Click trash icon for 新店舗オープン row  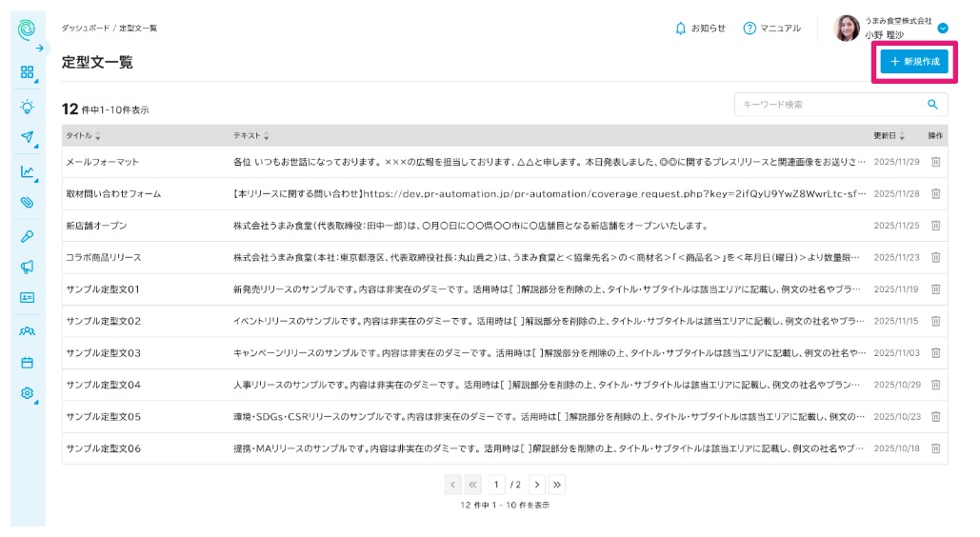click(935, 226)
